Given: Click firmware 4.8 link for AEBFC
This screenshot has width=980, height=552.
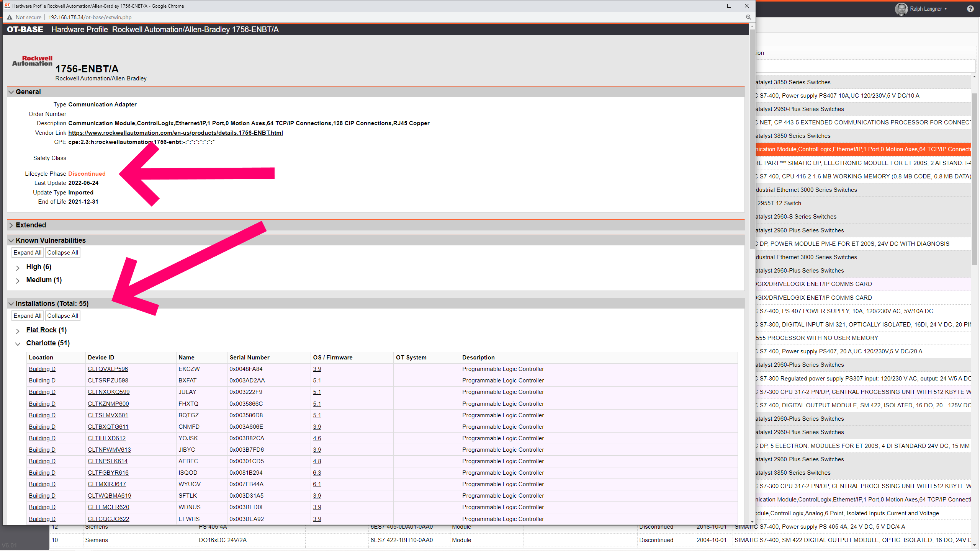Looking at the screenshot, I should point(317,461).
